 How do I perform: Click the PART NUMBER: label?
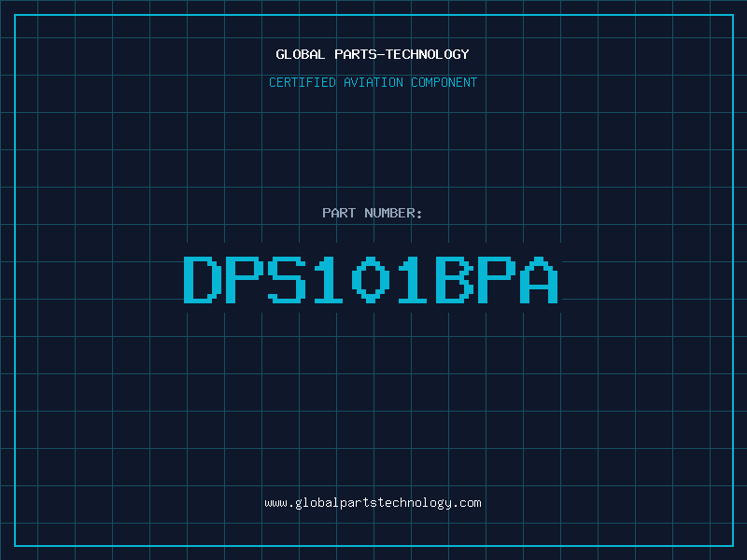[x=372, y=213]
